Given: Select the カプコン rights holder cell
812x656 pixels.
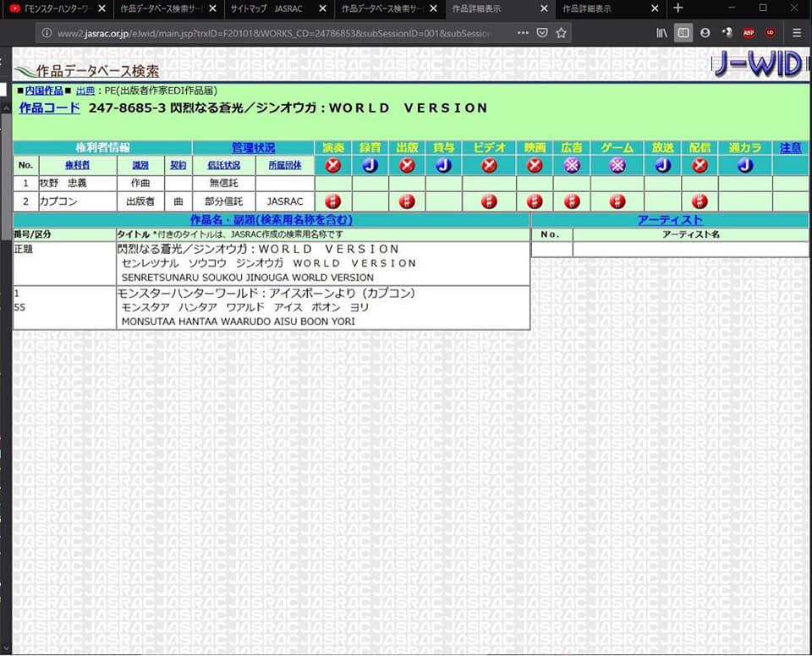Looking at the screenshot, I should [78, 201].
